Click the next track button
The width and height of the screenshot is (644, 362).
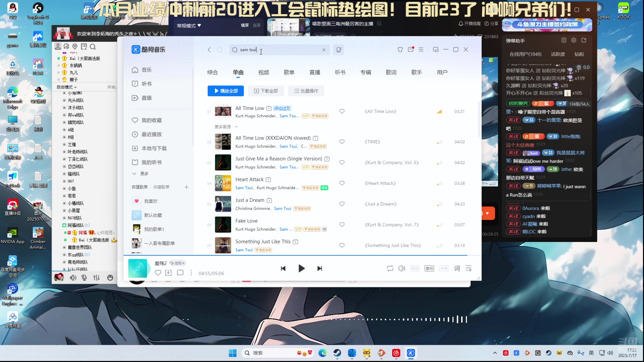coord(320,268)
